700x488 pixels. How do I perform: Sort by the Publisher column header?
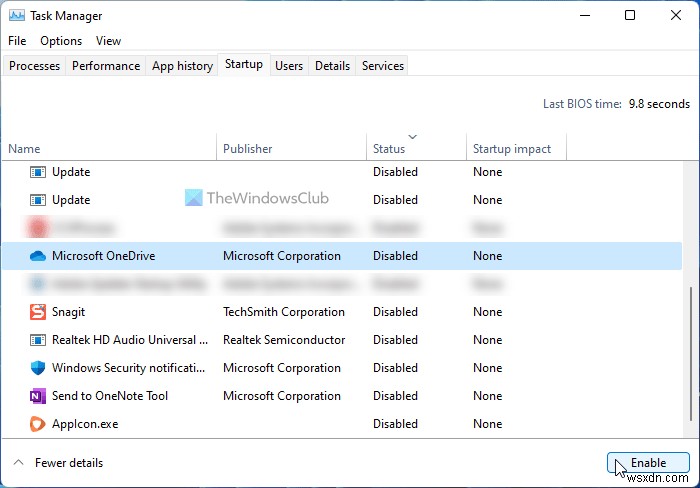point(292,148)
